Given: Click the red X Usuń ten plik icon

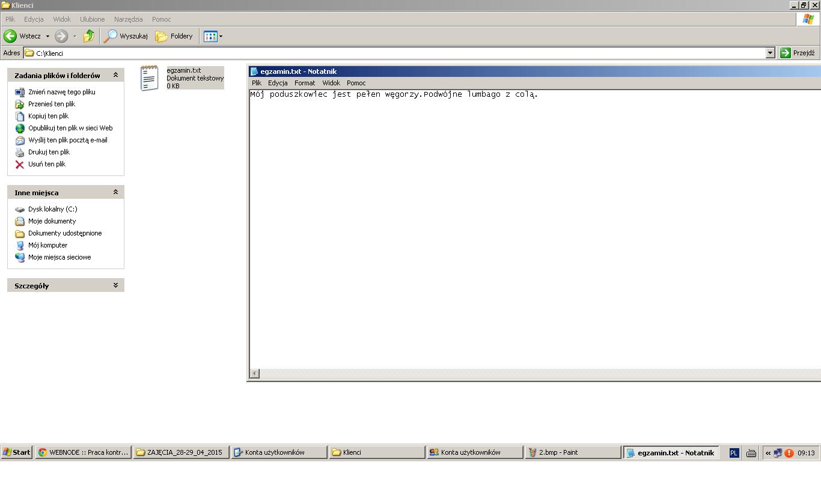Looking at the screenshot, I should [20, 164].
